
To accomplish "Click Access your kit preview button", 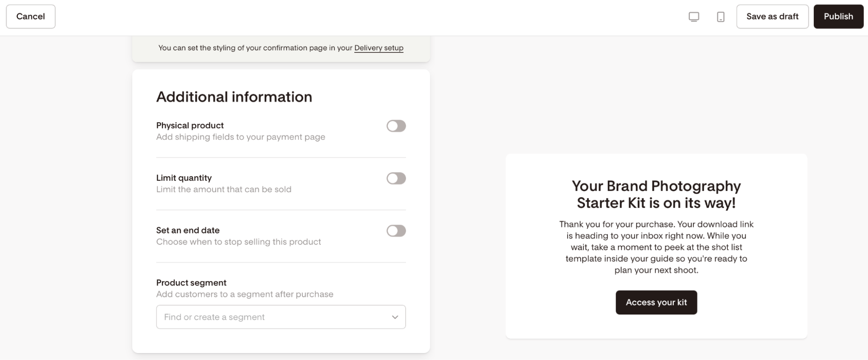I will [656, 302].
